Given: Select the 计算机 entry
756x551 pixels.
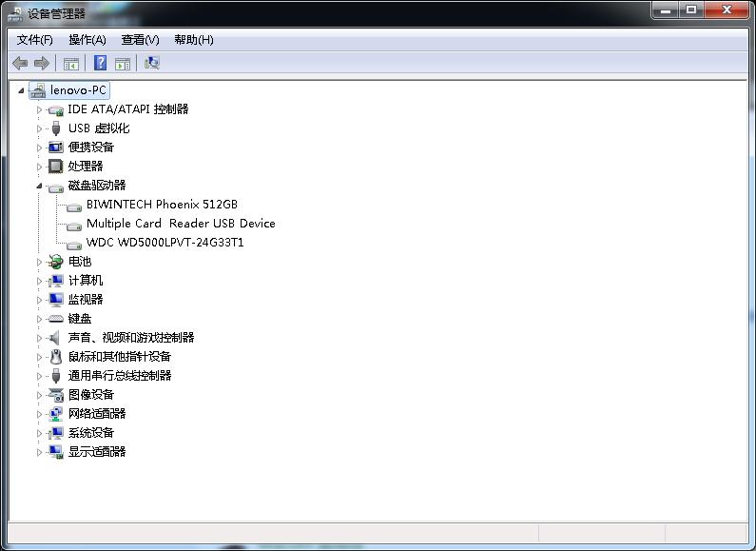Looking at the screenshot, I should coord(86,281).
